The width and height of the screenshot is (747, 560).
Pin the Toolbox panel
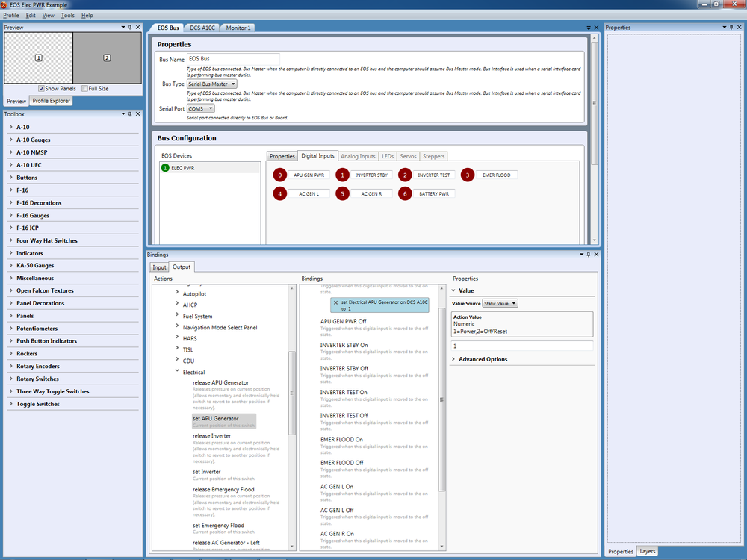[x=130, y=113]
